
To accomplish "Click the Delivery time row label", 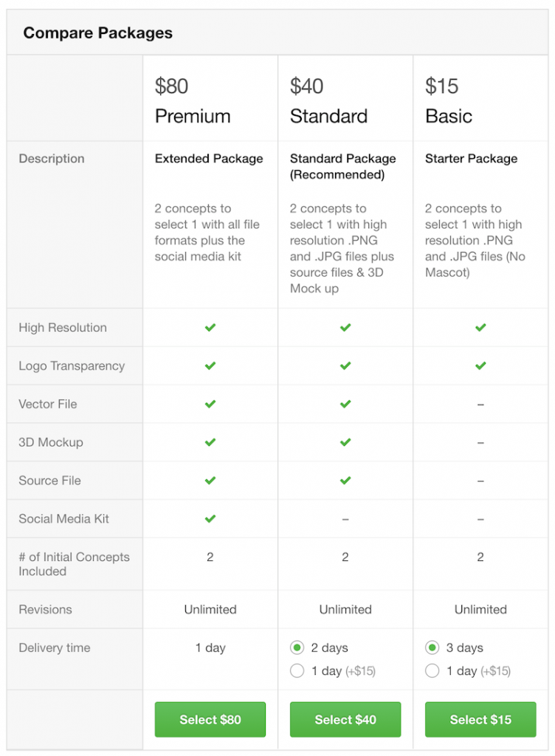I will 55,648.
